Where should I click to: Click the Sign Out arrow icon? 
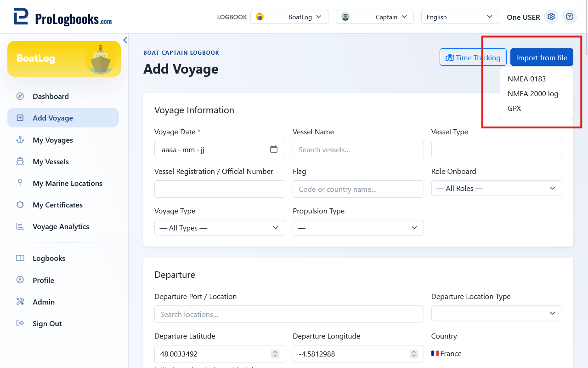20,323
